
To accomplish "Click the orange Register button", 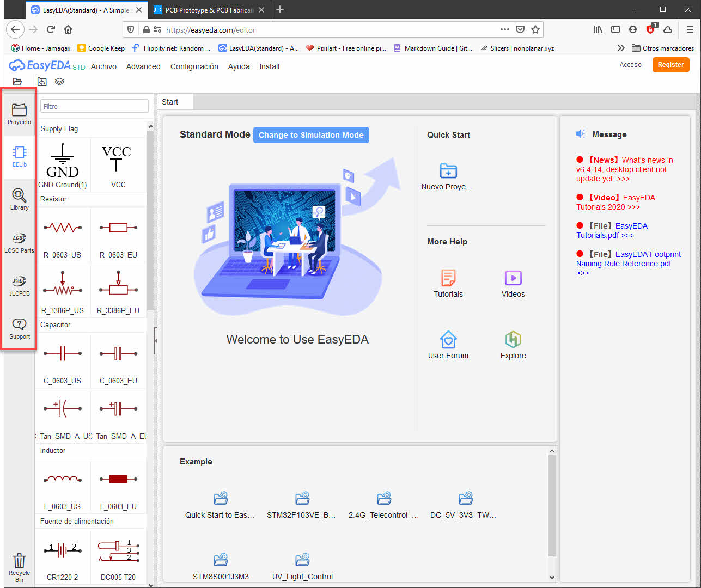I will (670, 65).
